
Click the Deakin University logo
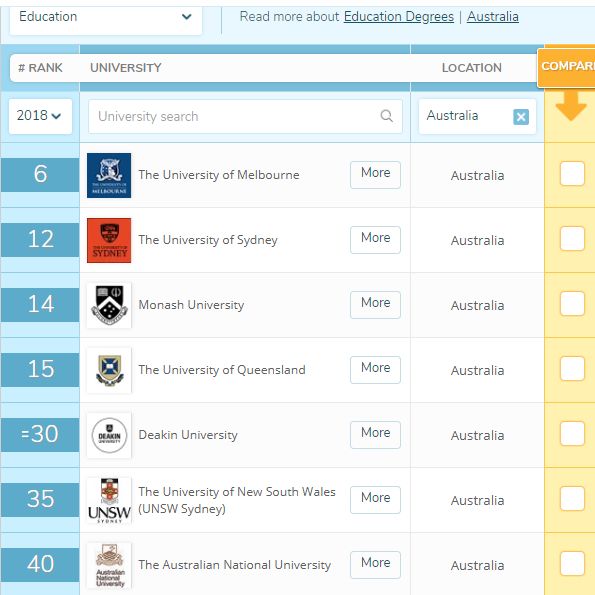[x=109, y=435]
